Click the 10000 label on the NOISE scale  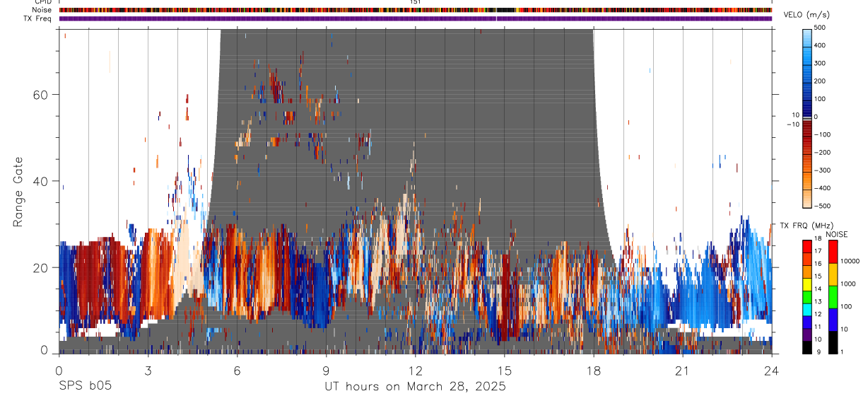pyautogui.click(x=850, y=262)
